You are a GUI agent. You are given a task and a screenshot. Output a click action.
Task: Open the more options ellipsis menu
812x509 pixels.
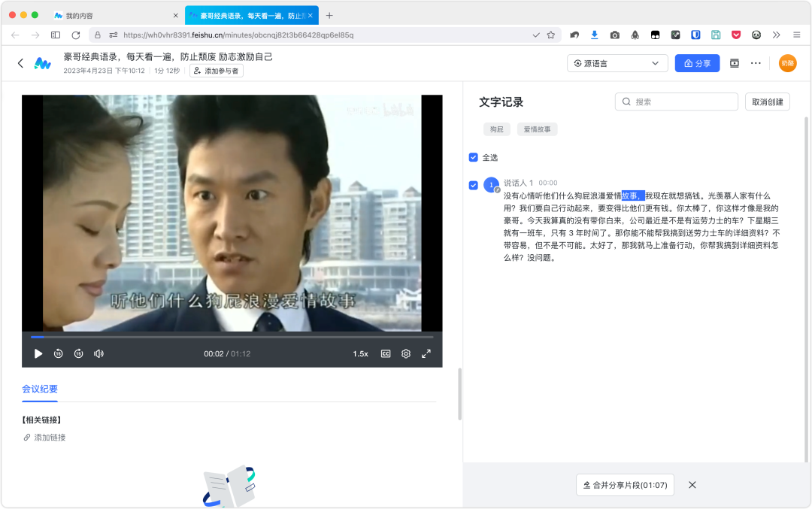(x=756, y=63)
